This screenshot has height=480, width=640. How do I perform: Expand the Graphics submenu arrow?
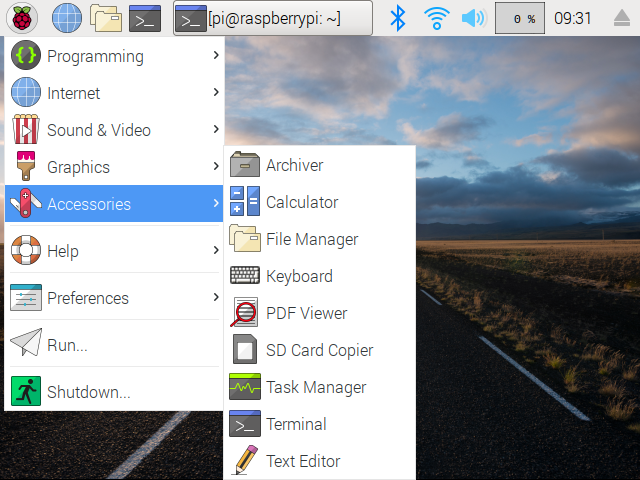[216, 166]
